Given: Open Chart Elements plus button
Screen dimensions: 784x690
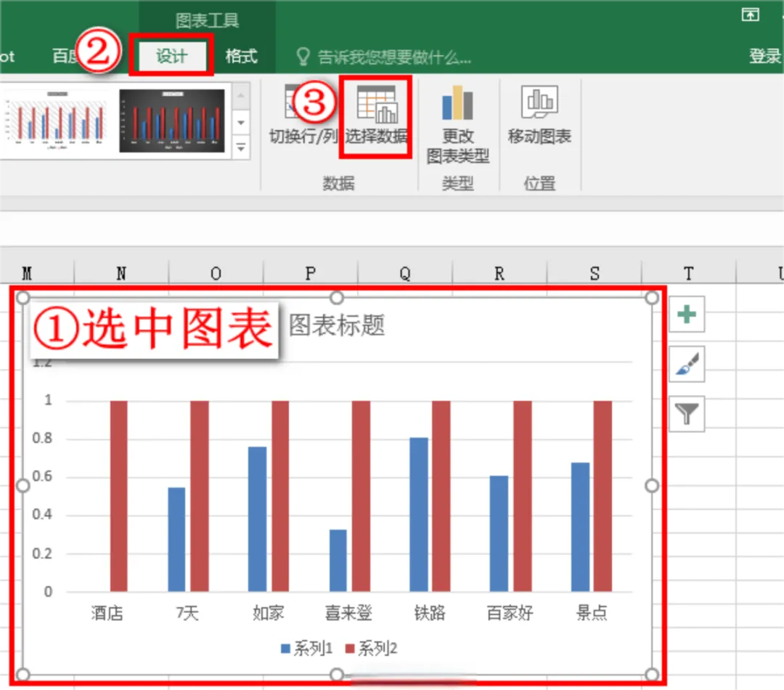Looking at the screenshot, I should (x=687, y=314).
